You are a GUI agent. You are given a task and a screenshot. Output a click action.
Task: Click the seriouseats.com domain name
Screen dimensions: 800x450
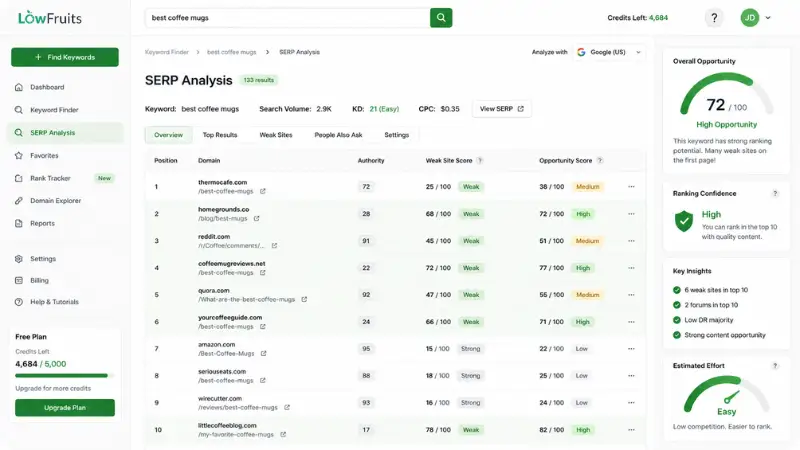pyautogui.click(x=222, y=371)
